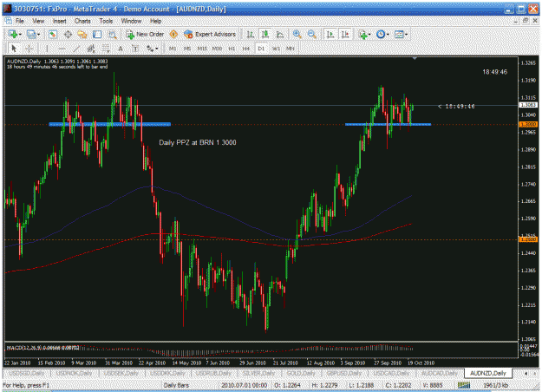Screen dimensions: 542x392
Task: Open the Help menu
Action: 155,21
